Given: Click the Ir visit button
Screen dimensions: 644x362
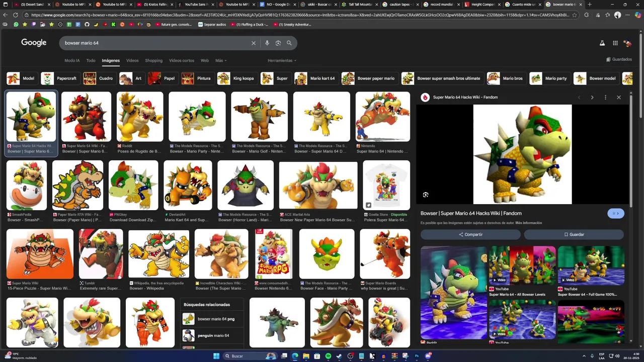Looking at the screenshot, I should 615,214.
